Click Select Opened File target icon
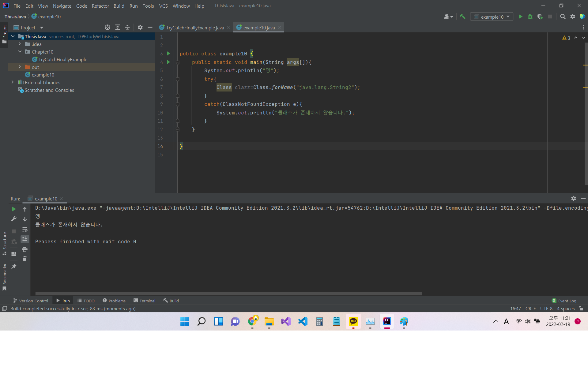Image resolution: width=588 pixels, height=370 pixels. 107,28
